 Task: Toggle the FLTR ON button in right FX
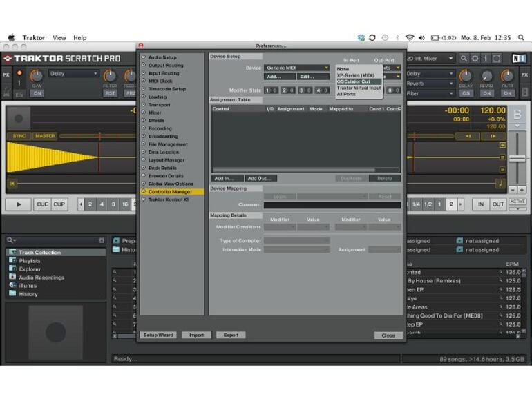[x=508, y=93]
